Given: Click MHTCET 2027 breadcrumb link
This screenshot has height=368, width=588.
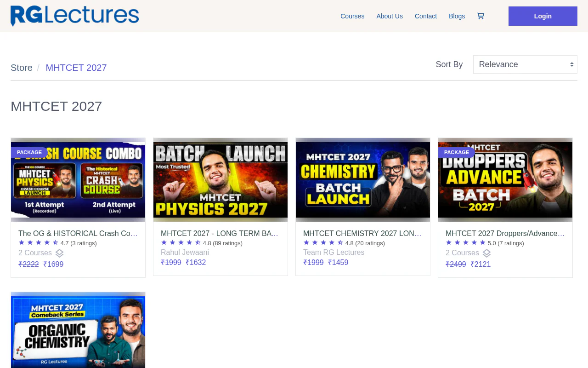Looking at the screenshot, I should point(76,68).
